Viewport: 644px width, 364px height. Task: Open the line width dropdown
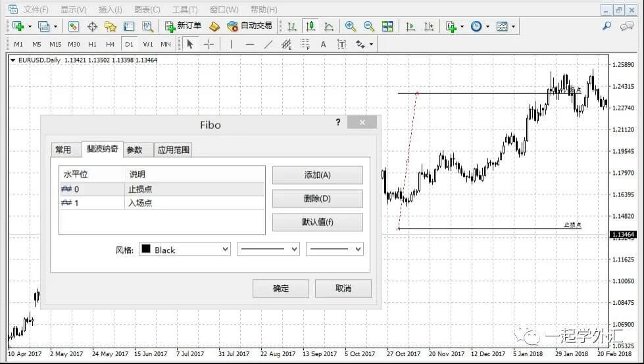335,249
